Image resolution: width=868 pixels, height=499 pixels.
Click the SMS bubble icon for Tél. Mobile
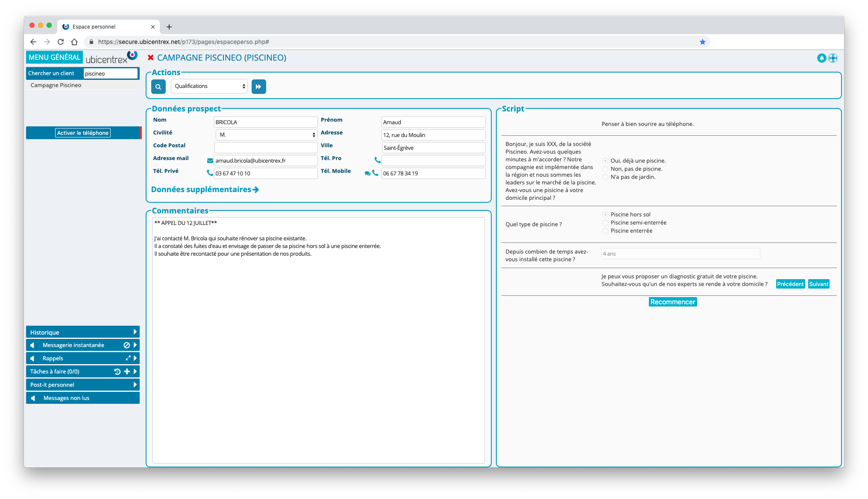pyautogui.click(x=367, y=173)
